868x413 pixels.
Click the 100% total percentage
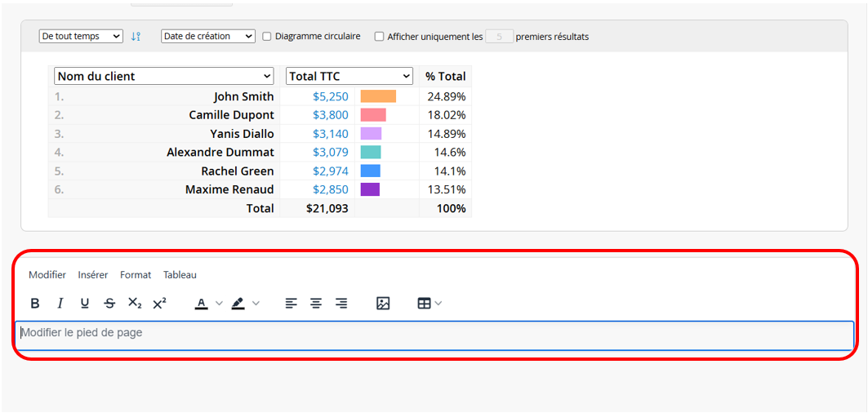pyautogui.click(x=451, y=208)
